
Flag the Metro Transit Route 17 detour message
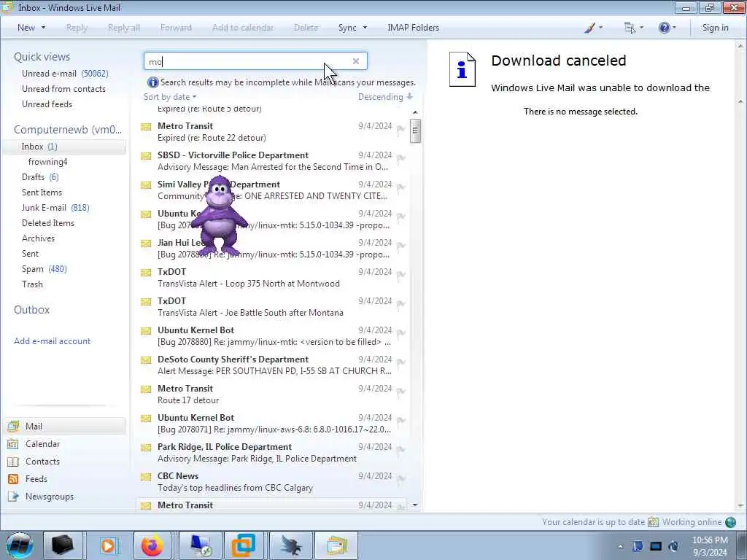pyautogui.click(x=400, y=392)
